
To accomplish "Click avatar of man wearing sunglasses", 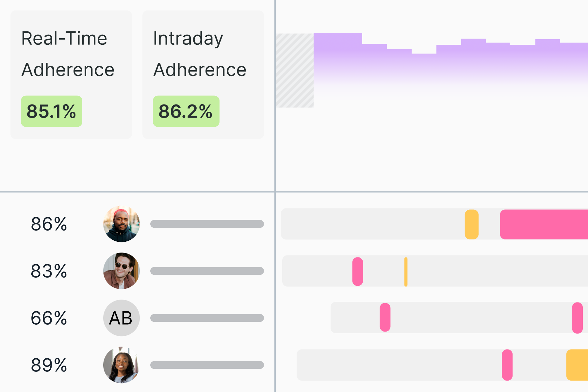I will pos(122,271).
